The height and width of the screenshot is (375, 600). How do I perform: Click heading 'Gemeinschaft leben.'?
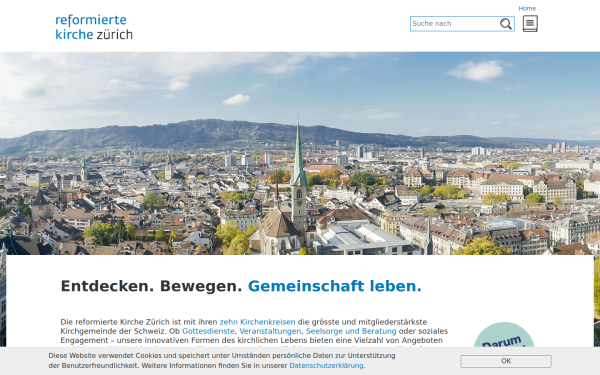(335, 286)
